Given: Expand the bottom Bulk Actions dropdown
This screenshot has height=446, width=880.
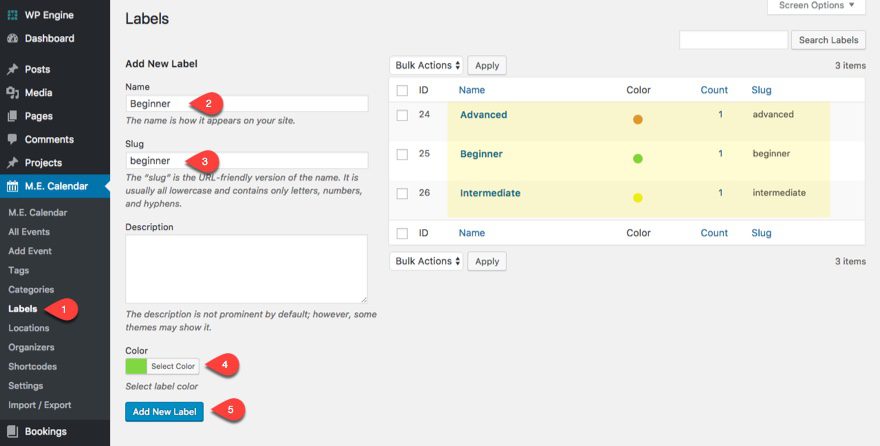Looking at the screenshot, I should pyautogui.click(x=427, y=261).
